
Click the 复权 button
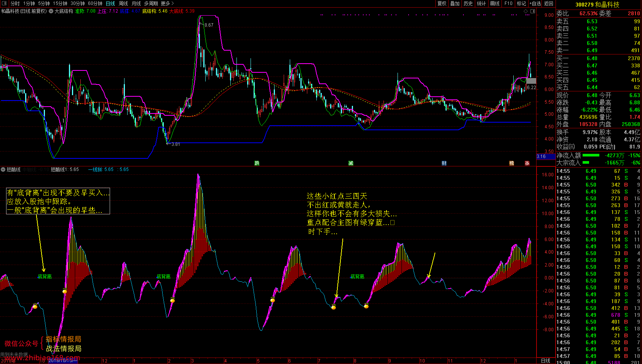pos(442,3)
